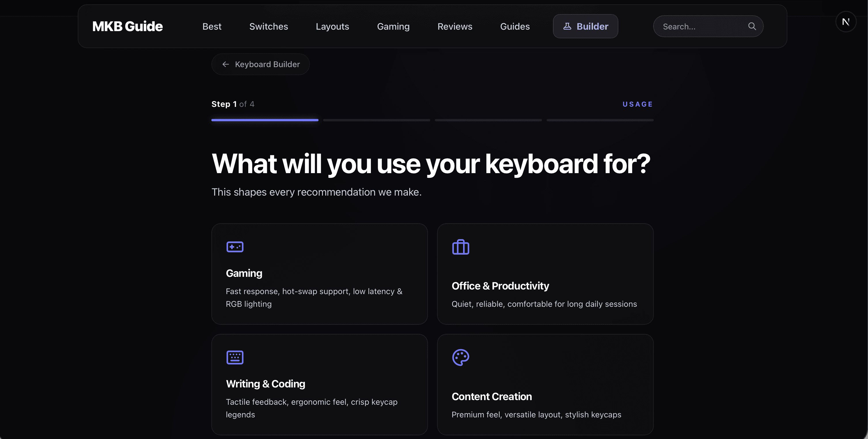Click the flask icon in Builder button
The image size is (868, 439).
tap(567, 26)
